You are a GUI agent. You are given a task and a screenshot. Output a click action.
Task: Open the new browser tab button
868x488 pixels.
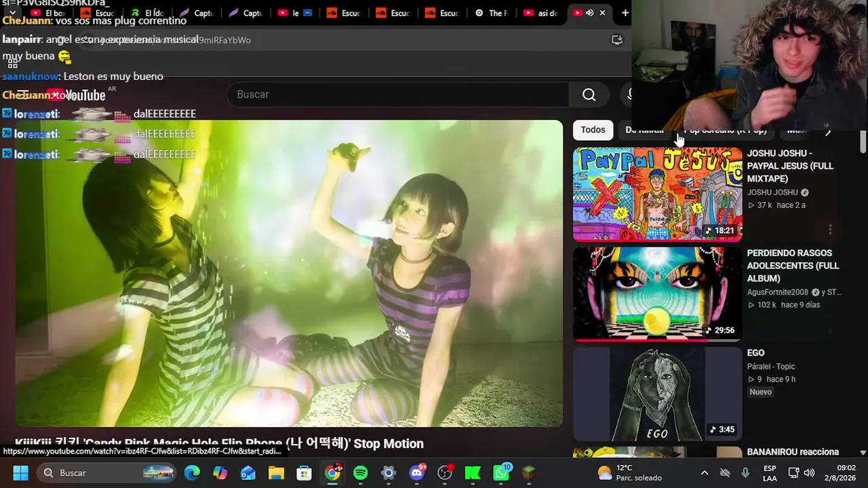(x=625, y=13)
